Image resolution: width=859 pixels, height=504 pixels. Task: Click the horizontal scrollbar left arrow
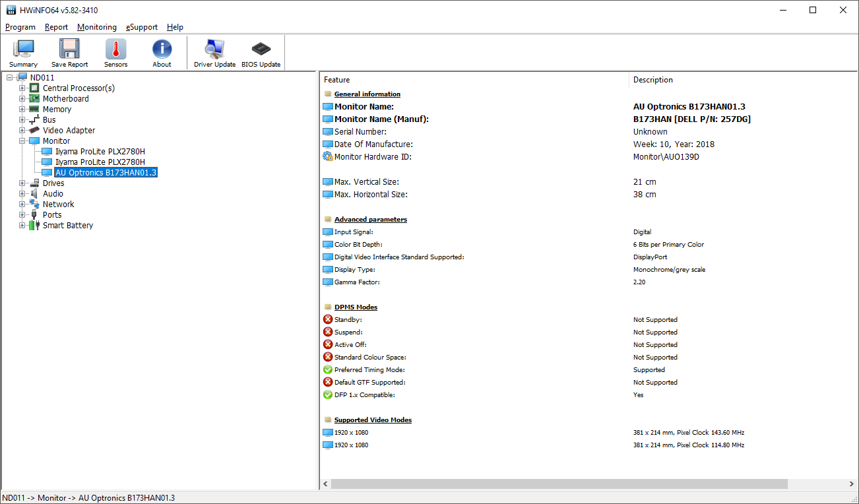pos(325,484)
